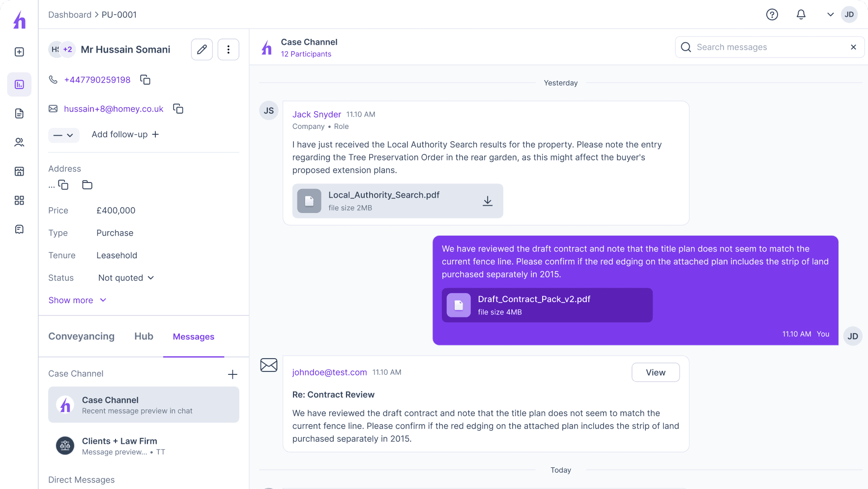Click the Homey logo in sidebar
The image size is (868, 489).
19,20
